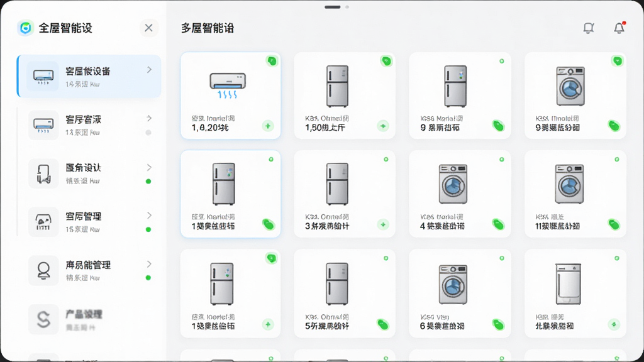Switch the green leaf toggle on the 4 washer card
The height and width of the screenshot is (362, 644).
click(498, 224)
